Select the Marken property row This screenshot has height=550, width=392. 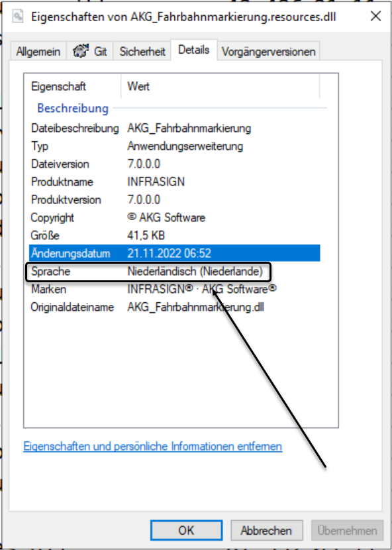[175, 289]
